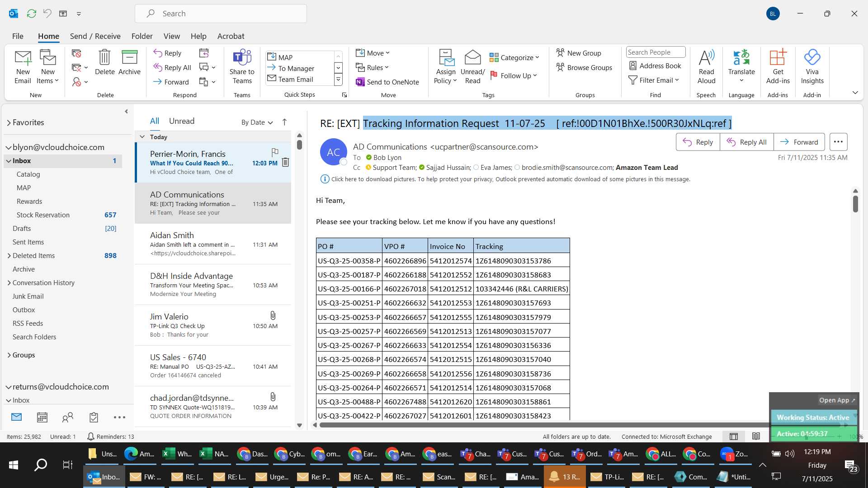The width and height of the screenshot is (868, 488).
Task: Open the New Items dropdown
Action: click(47, 67)
